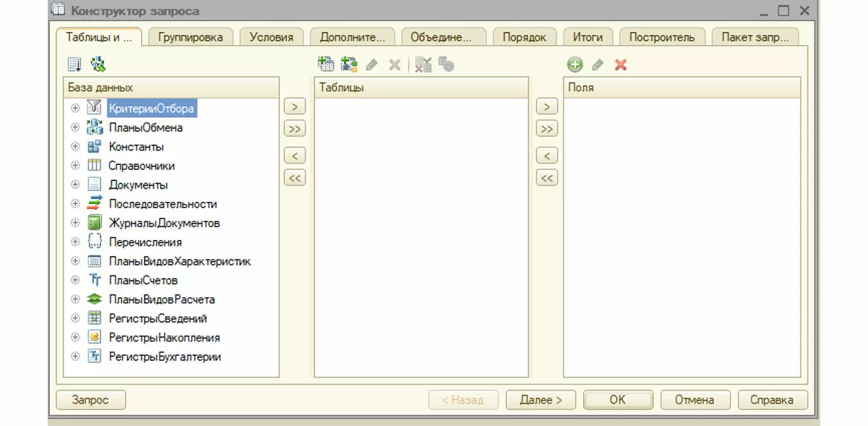868x426 pixels.
Task: Expand the Документы tree node
Action: coord(75,185)
